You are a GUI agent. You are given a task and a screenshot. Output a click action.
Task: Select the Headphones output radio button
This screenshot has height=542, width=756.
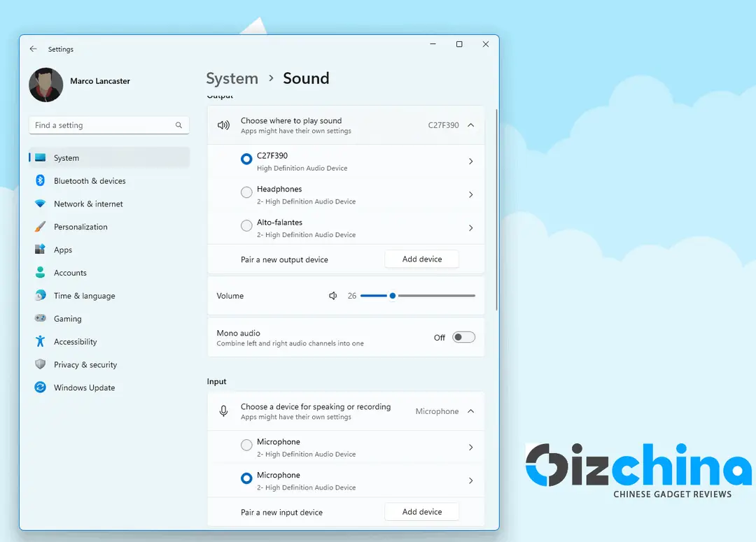tap(246, 192)
